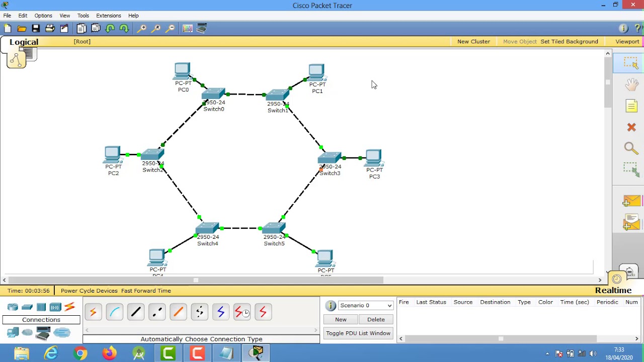This screenshot has height=362, width=644.
Task: Choose the Serial DCE cable with clock
Action: tap(242, 312)
